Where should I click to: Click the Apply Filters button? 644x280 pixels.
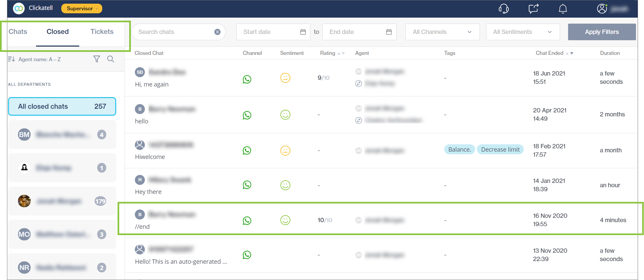pyautogui.click(x=602, y=32)
